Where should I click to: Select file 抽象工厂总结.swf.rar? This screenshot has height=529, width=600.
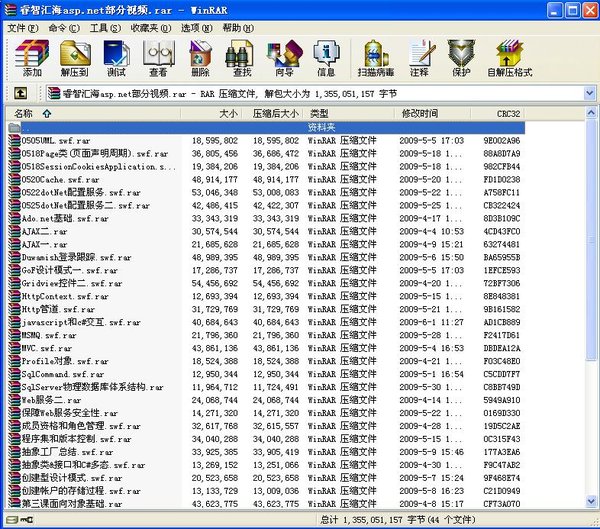[x=265, y=452]
